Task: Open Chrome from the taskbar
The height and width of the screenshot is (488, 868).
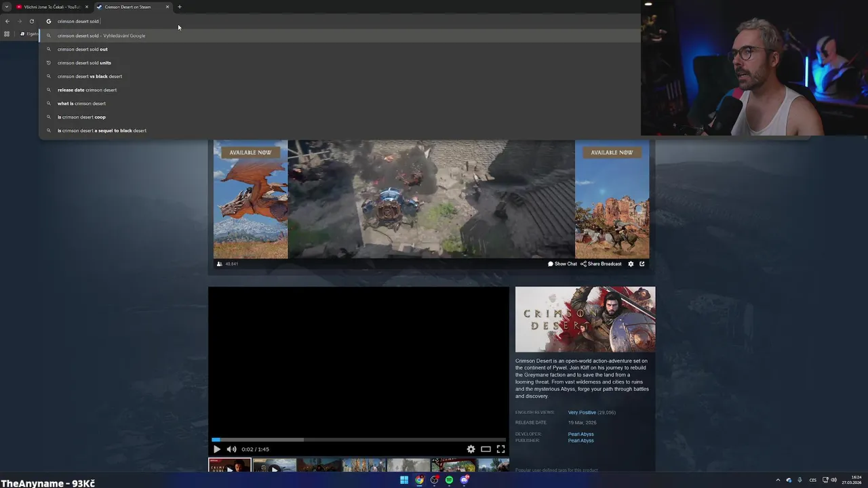Action: (419, 480)
